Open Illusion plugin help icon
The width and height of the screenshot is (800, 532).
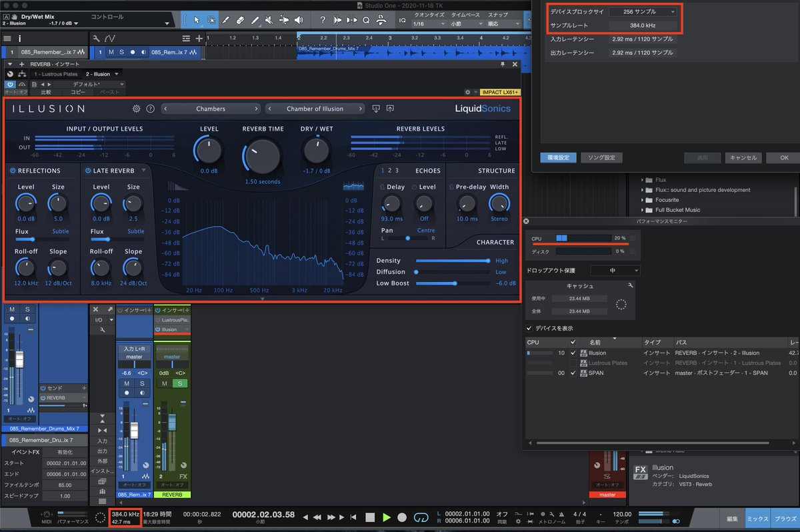click(150, 109)
